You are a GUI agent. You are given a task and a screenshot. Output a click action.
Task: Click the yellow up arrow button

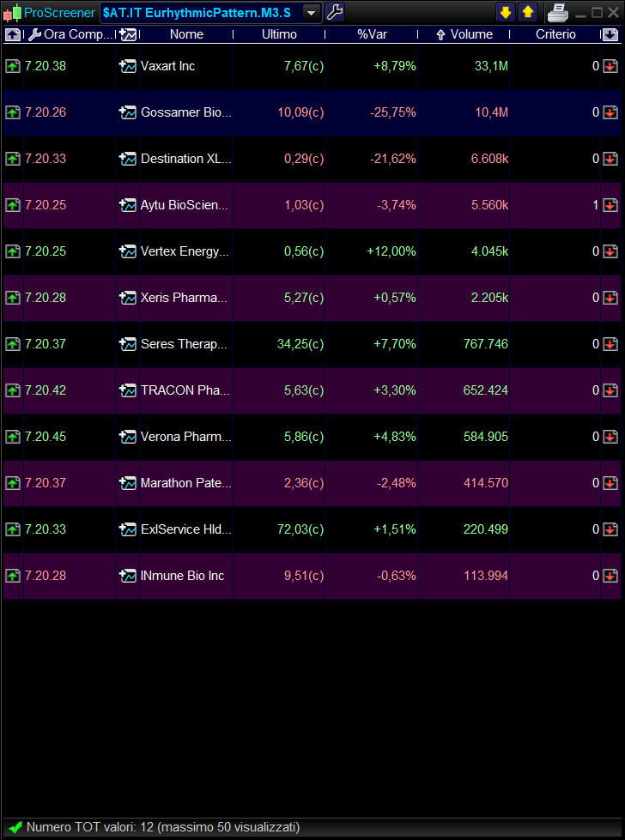pos(527,12)
